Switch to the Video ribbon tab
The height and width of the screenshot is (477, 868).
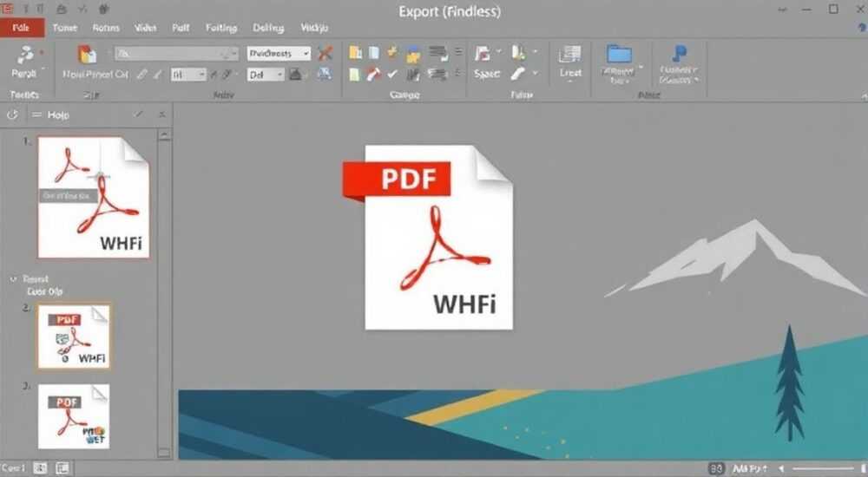pyautogui.click(x=145, y=28)
